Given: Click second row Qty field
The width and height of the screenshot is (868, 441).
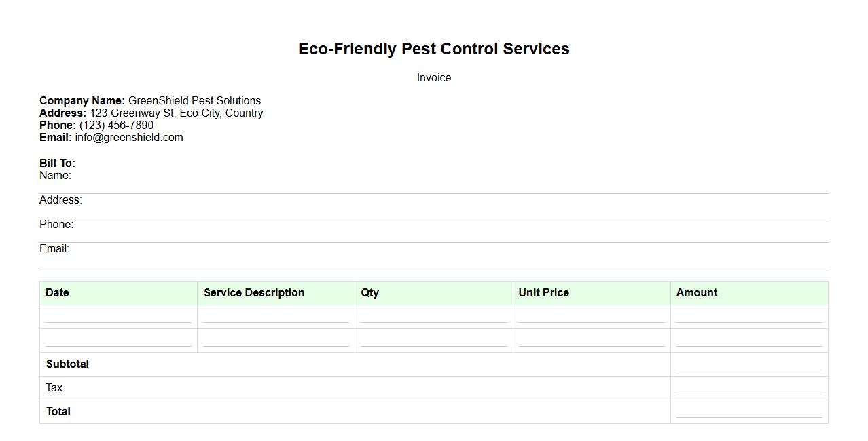Looking at the screenshot, I should [x=433, y=341].
